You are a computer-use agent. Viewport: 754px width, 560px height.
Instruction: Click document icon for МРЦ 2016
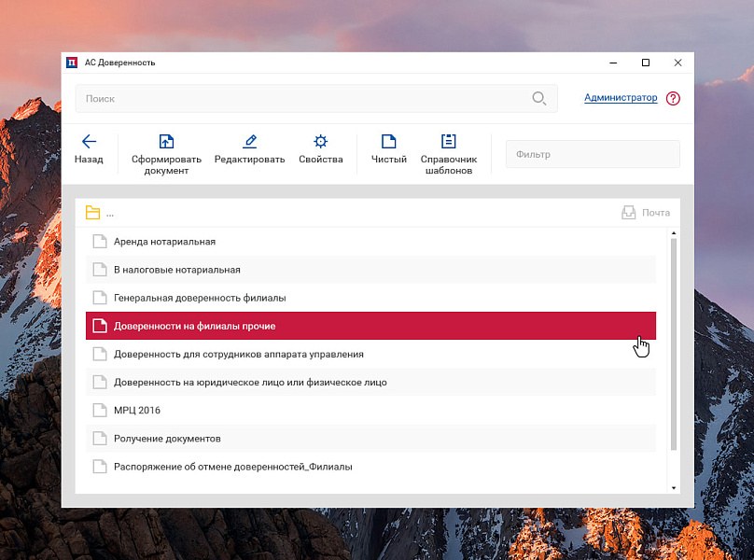coord(100,411)
